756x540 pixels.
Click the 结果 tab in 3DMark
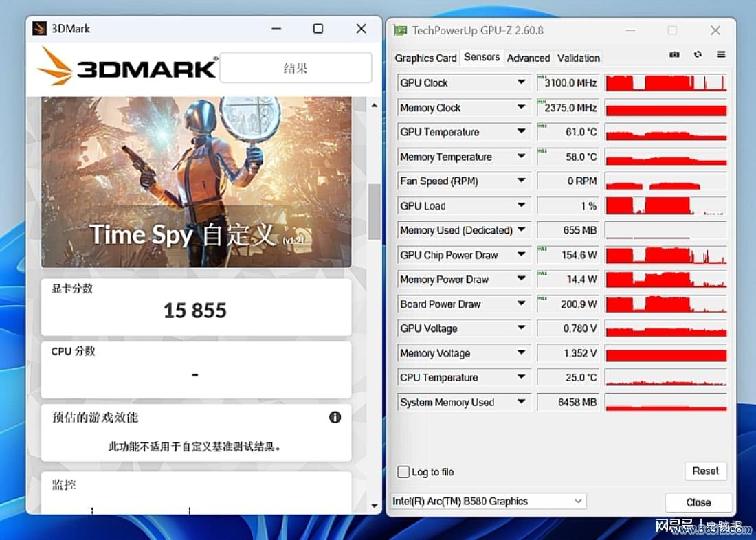tap(296, 67)
